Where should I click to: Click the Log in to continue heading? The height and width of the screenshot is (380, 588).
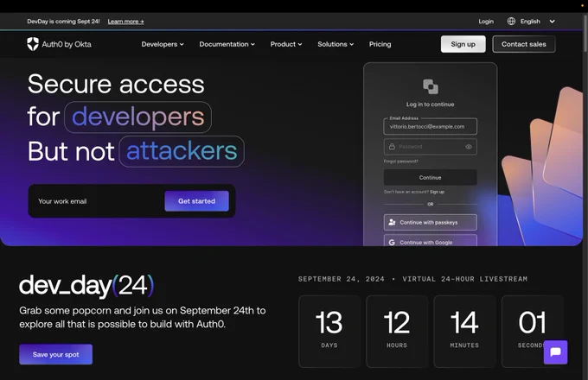(x=430, y=104)
